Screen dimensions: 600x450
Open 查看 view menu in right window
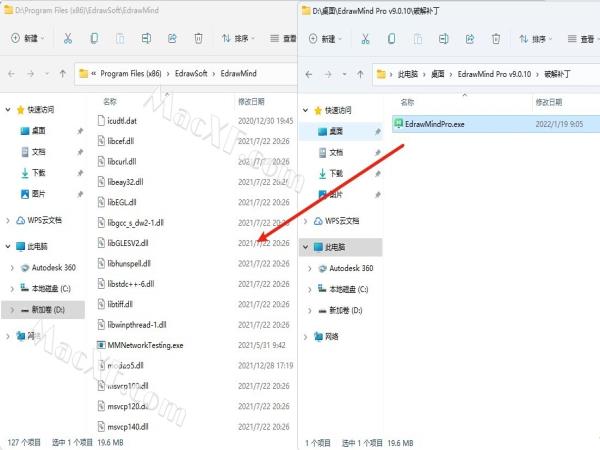tap(581, 39)
